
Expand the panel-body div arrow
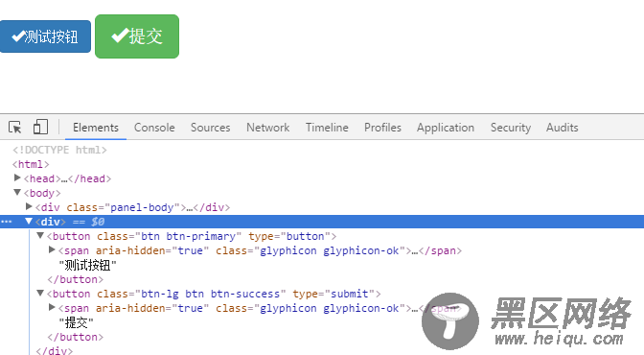click(x=29, y=206)
